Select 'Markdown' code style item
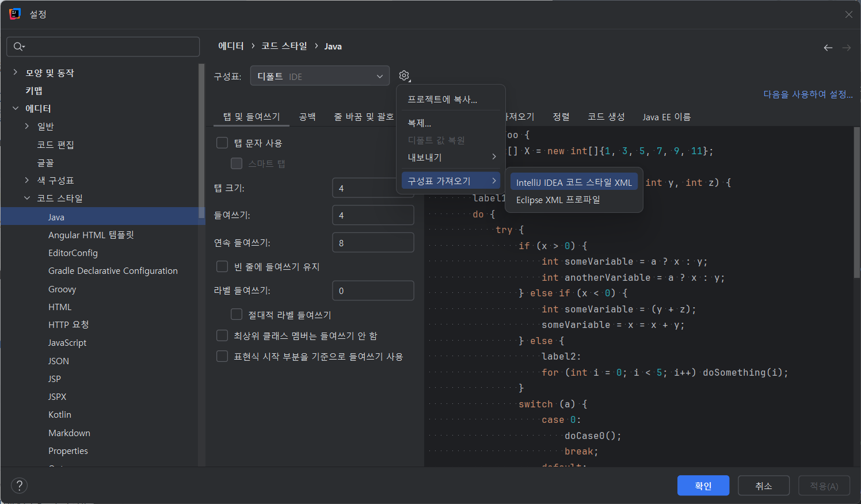 [x=69, y=433]
